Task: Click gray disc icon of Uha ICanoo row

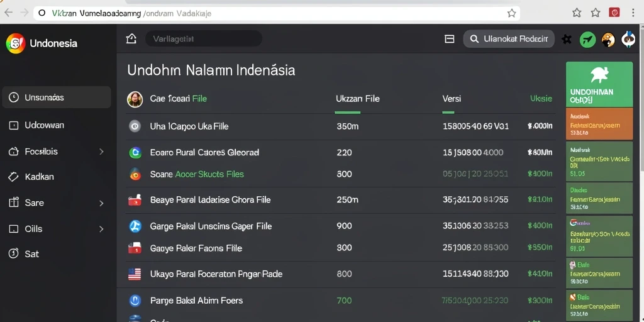Action: [x=135, y=126]
